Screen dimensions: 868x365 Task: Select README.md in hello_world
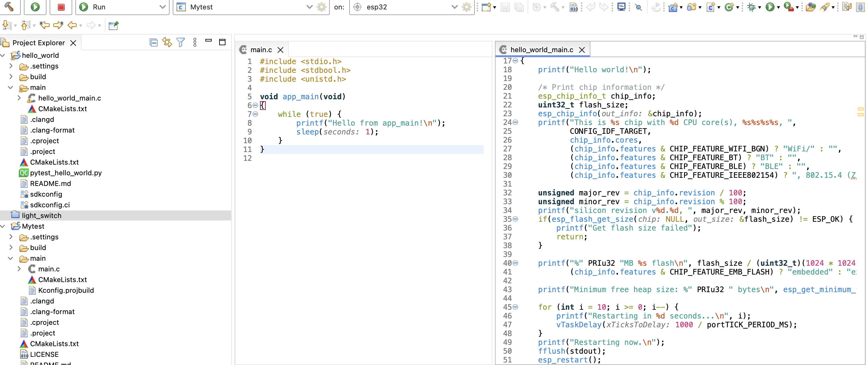coord(50,184)
